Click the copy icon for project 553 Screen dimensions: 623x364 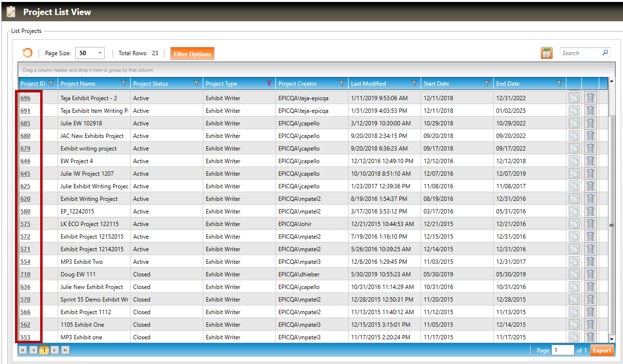(574, 337)
